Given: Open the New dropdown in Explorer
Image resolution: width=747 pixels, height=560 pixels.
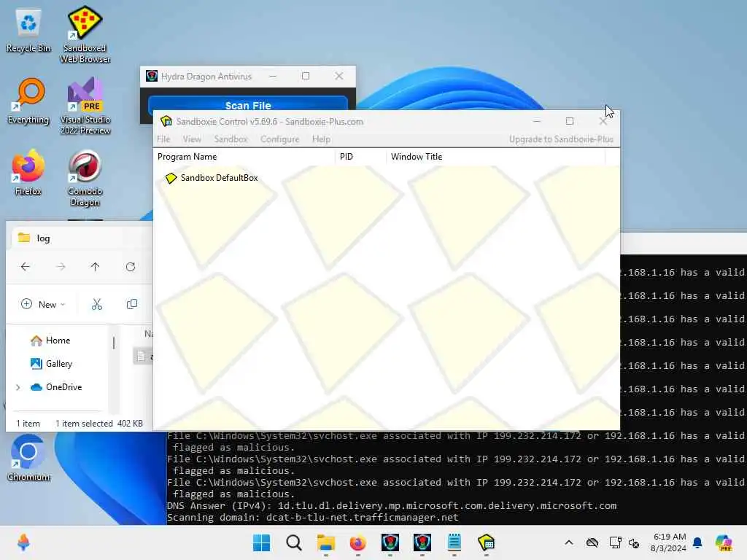Looking at the screenshot, I should [43, 304].
